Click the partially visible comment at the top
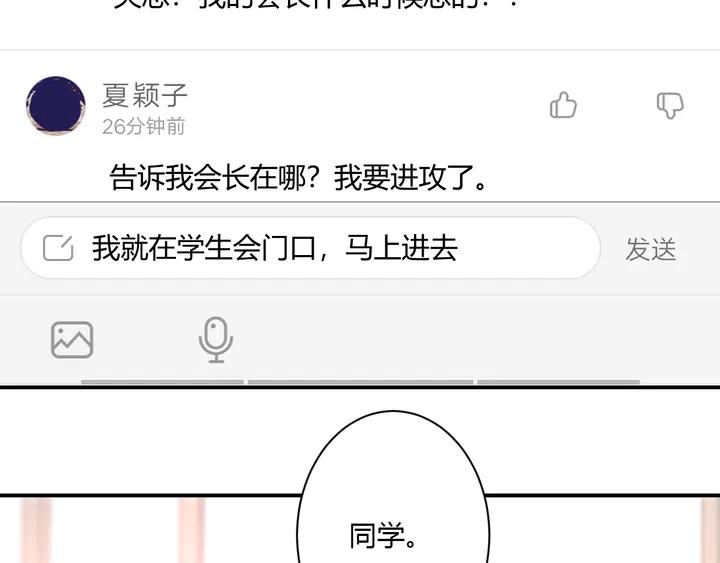720x563 pixels. click(316, 5)
